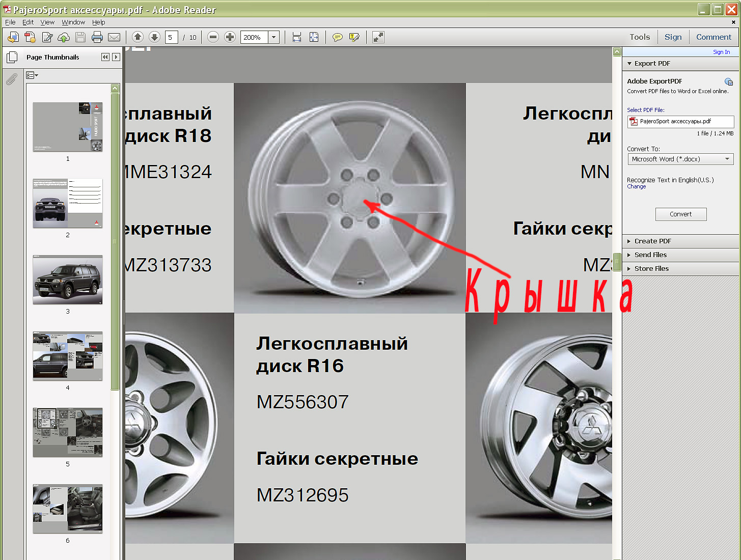Click the Print file icon
This screenshot has height=560, width=741.
[x=97, y=37]
